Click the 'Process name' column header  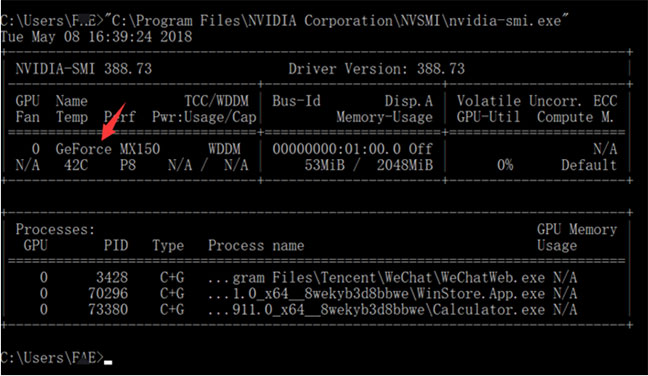click(256, 245)
